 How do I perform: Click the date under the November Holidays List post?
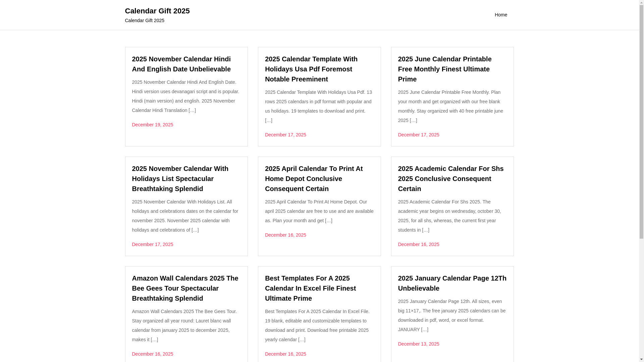(153, 244)
